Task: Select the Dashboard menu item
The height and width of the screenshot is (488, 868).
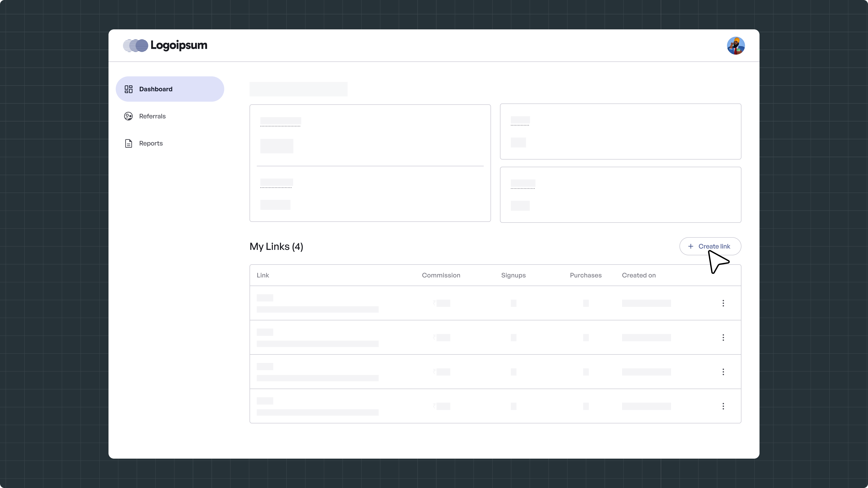Action: point(156,89)
